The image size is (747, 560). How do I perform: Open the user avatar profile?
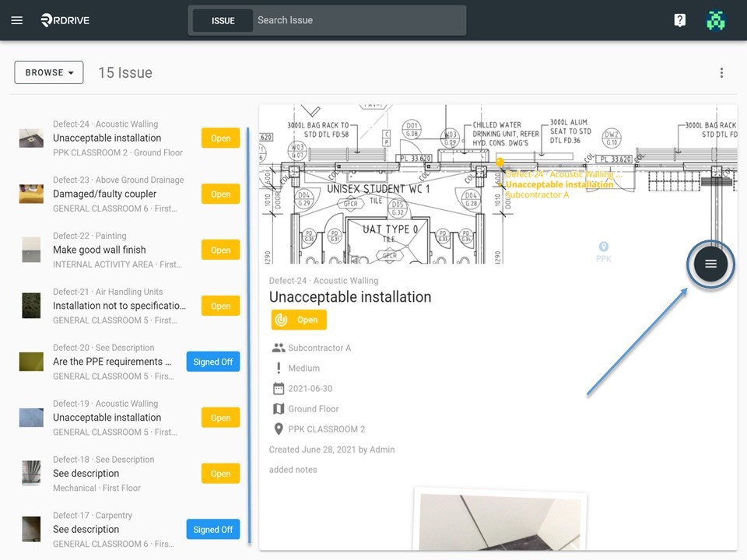716,20
